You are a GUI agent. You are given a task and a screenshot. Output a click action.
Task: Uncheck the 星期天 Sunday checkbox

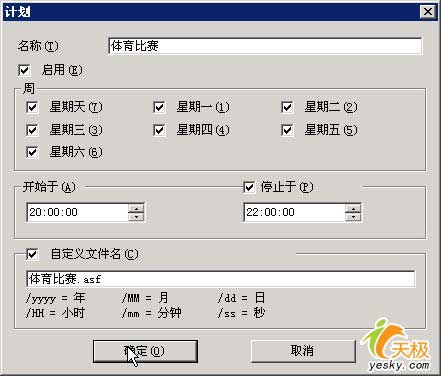click(32, 107)
